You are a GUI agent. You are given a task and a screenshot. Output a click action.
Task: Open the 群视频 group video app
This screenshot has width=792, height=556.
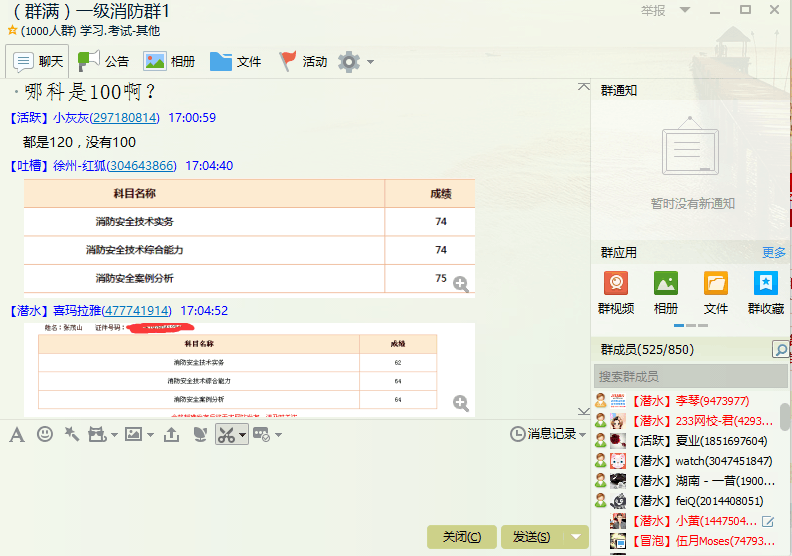point(616,292)
